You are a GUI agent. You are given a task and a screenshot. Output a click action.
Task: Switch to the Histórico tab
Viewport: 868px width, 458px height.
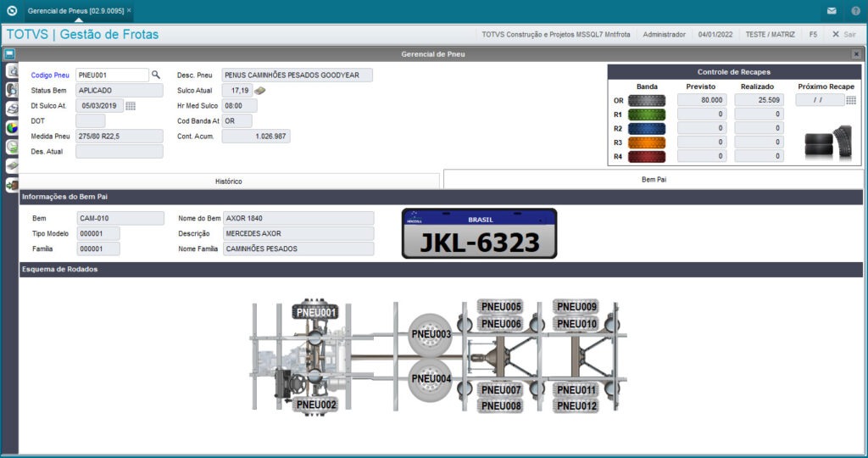229,182
